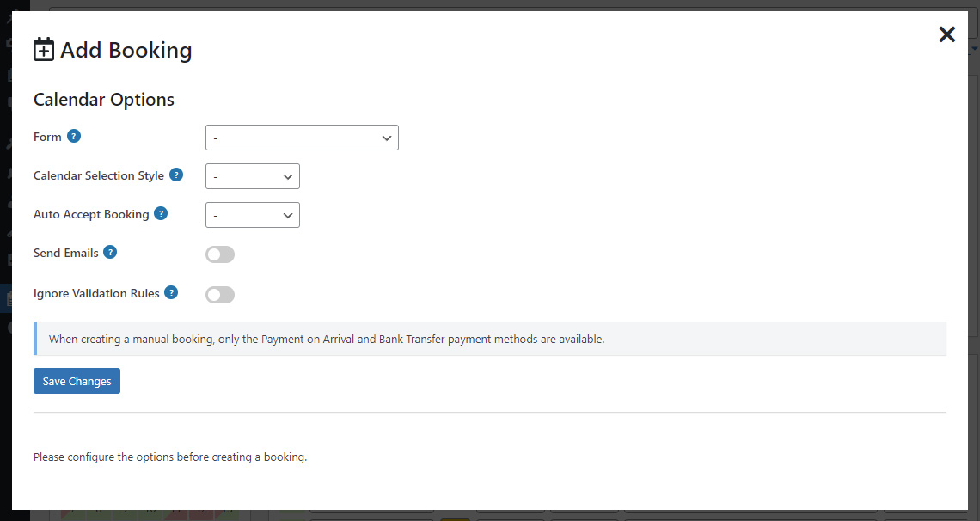Click the Ignore Validation Rules help icon

(x=171, y=292)
